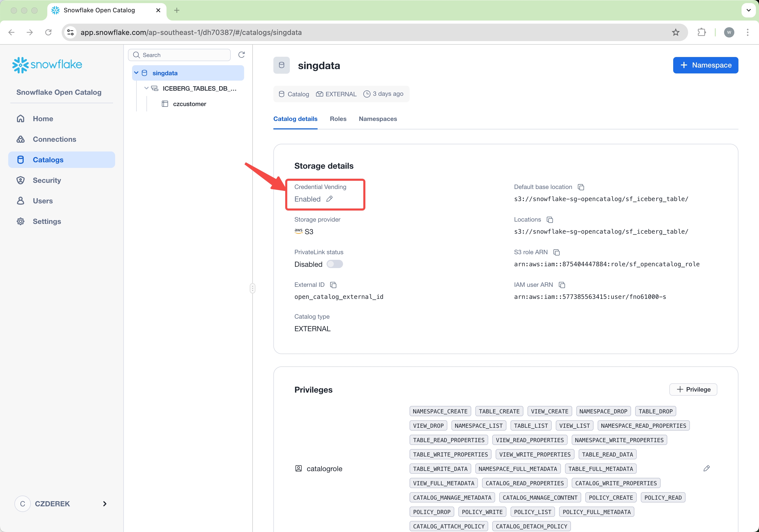Open browser extensions puzzle icon
Screen dimensions: 759x532
701,32
